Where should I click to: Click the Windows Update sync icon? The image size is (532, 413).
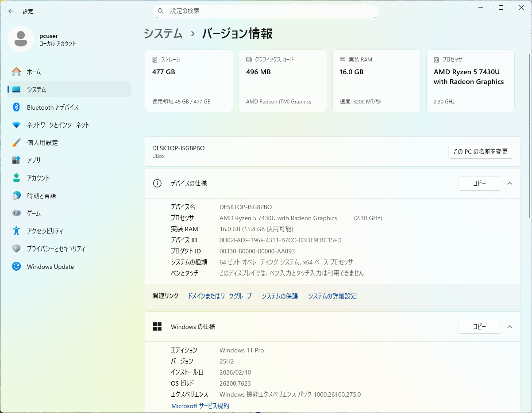16,267
